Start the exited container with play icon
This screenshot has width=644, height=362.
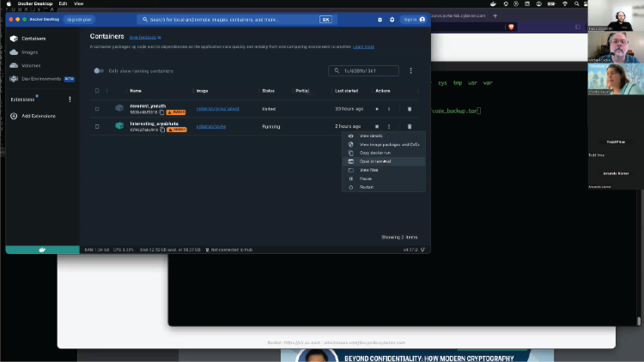coord(377,109)
